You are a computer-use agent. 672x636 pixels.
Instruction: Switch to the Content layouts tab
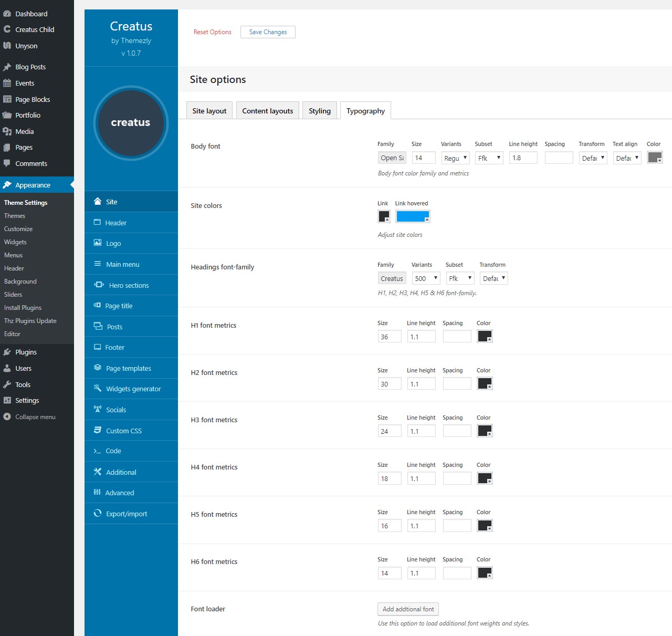point(268,111)
